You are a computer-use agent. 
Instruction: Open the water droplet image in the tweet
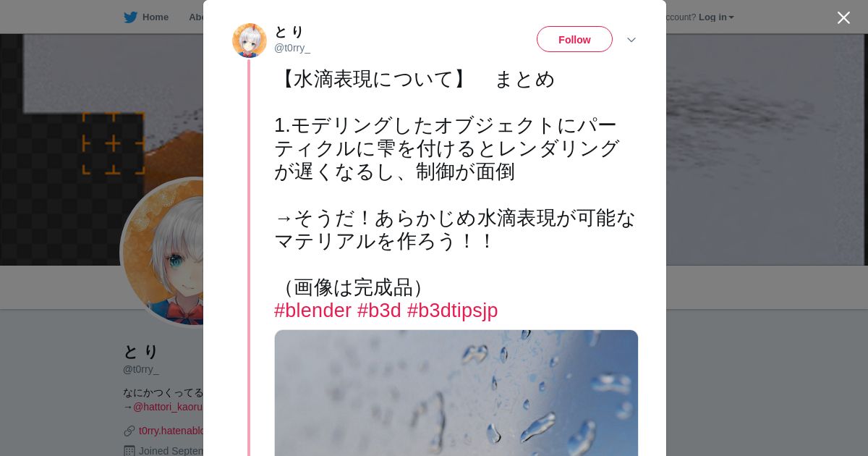pos(456,393)
